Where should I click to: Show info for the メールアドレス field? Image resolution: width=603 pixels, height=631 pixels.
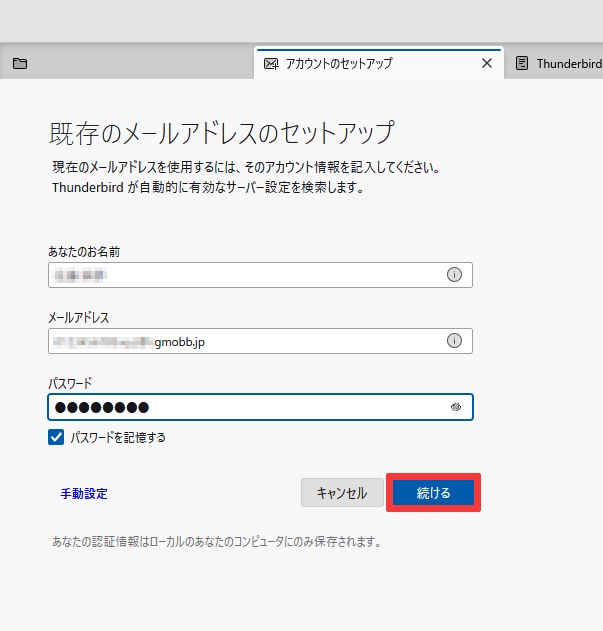454,341
